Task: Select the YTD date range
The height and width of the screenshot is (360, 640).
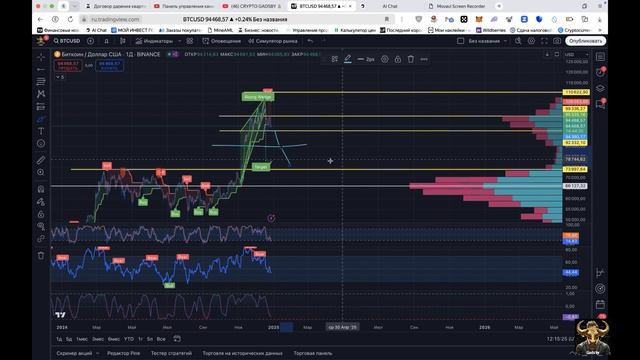Action: click(x=129, y=339)
